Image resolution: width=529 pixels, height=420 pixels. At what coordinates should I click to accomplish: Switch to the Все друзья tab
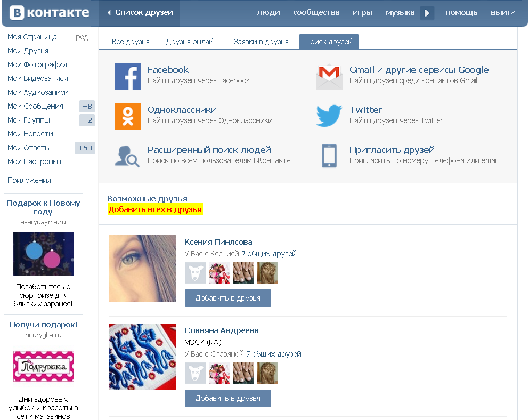tap(131, 42)
